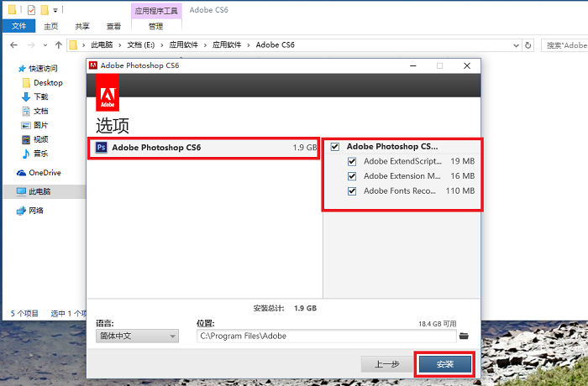The image size is (588, 386).
Task: Click 此电脑 in the address breadcrumb
Action: coord(102,45)
